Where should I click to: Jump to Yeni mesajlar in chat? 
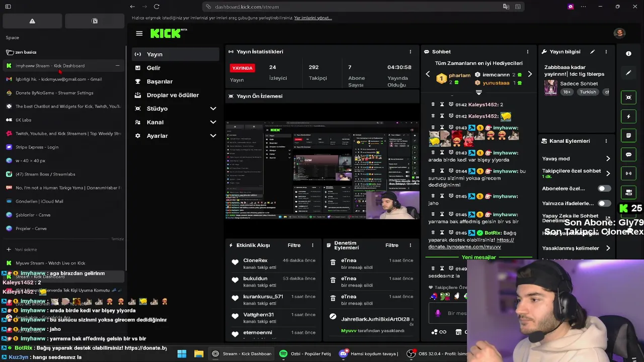(x=478, y=257)
